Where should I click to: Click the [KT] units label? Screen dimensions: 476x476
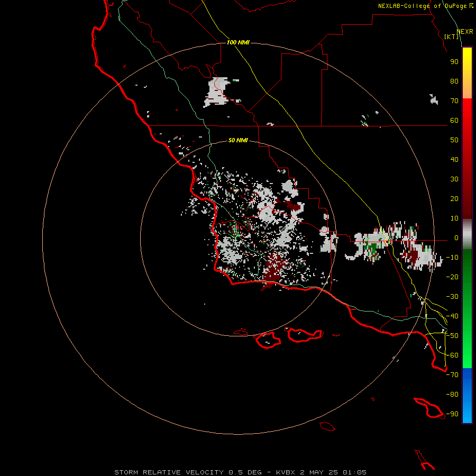[x=452, y=36]
